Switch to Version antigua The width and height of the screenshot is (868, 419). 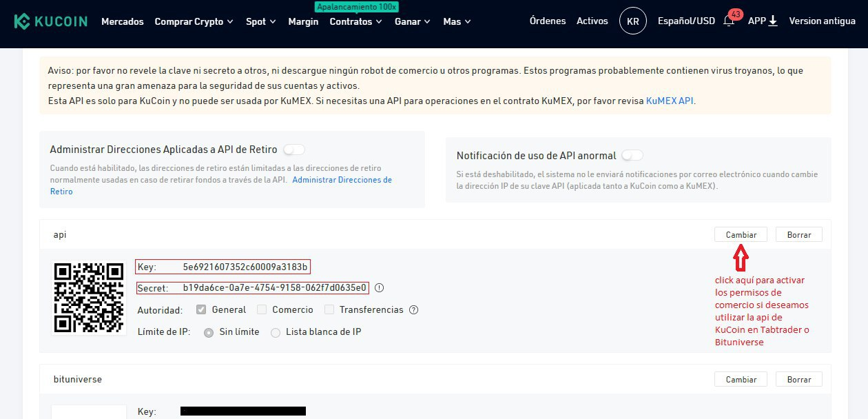coord(823,21)
